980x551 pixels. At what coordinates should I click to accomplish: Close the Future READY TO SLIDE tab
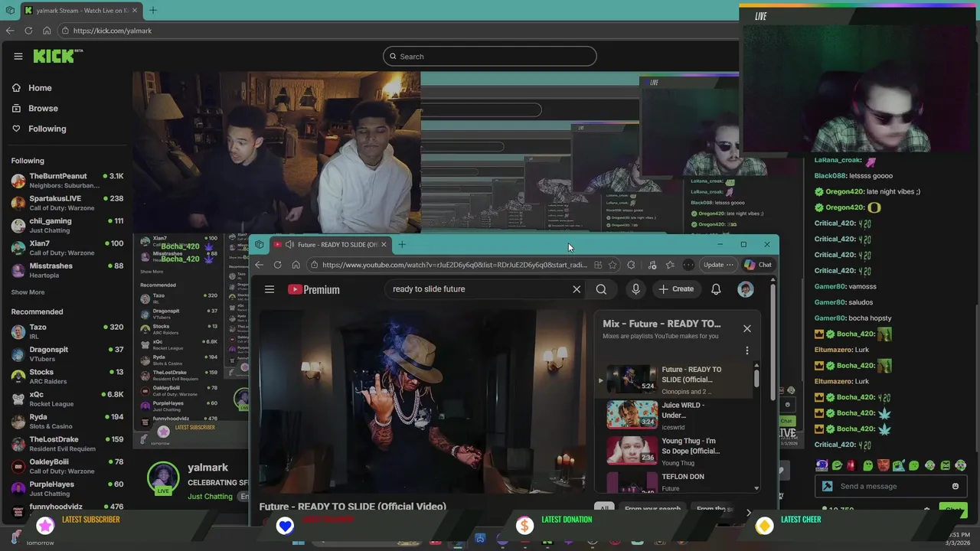click(x=384, y=244)
